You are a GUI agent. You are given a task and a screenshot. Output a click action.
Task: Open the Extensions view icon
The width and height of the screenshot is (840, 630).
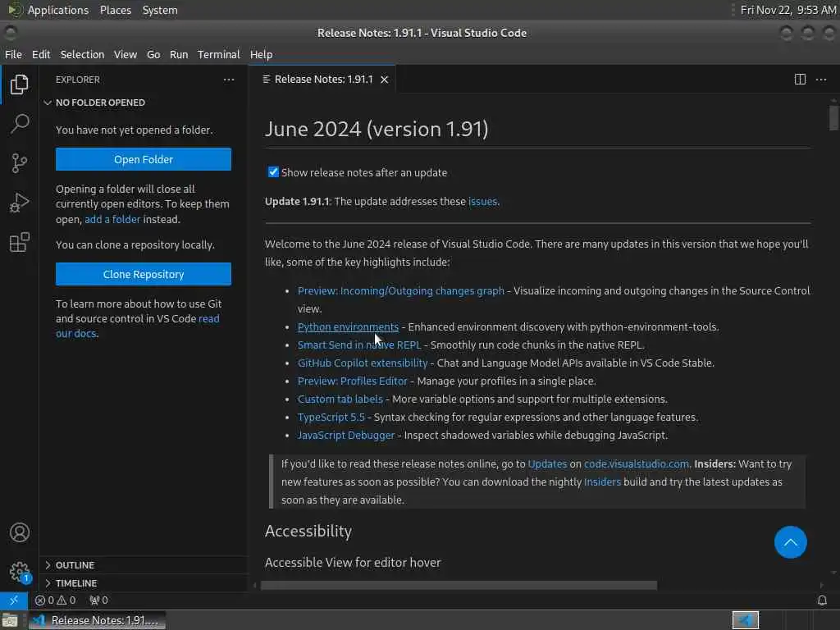[20, 242]
